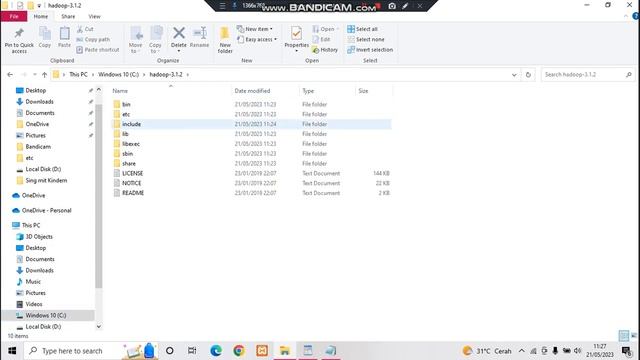Select the sbin folder
Screen dimensions: 640x360
coord(127,153)
